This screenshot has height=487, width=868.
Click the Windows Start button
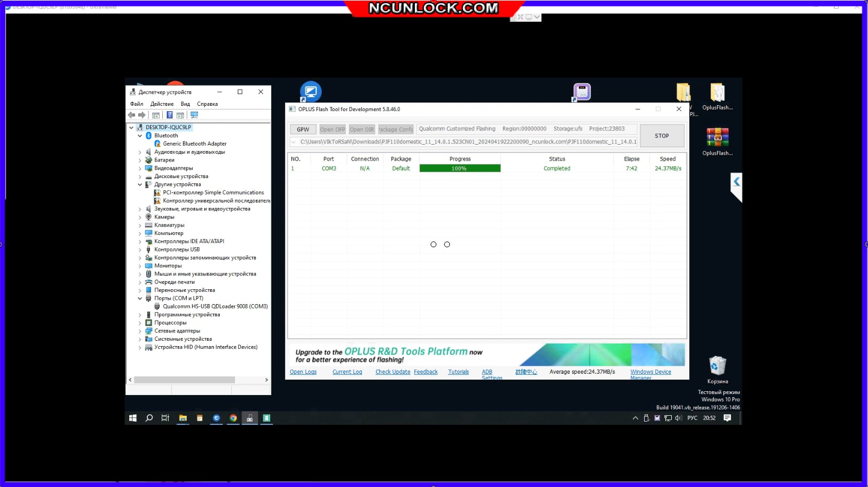coord(133,418)
